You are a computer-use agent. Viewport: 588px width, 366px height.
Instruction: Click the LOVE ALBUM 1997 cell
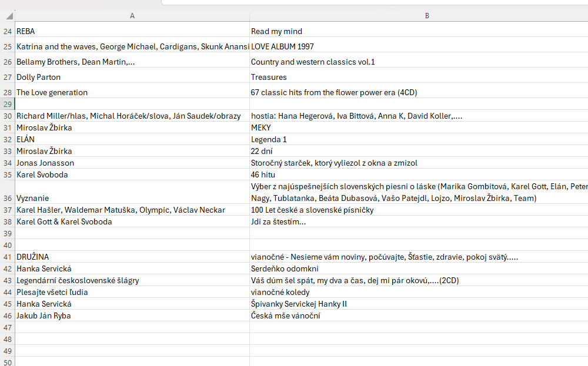point(419,46)
